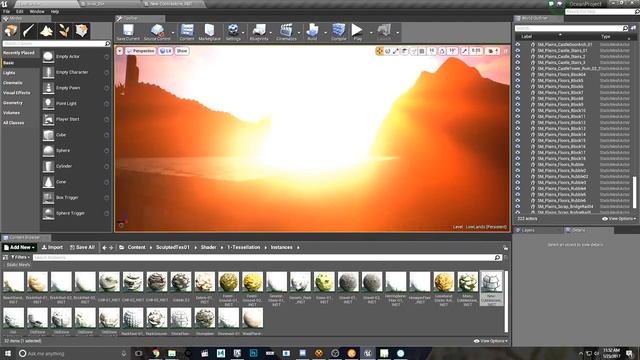The image size is (640, 360).
Task: Select the highlighted Cobblestone material instance thumbnail
Action: (491, 288)
